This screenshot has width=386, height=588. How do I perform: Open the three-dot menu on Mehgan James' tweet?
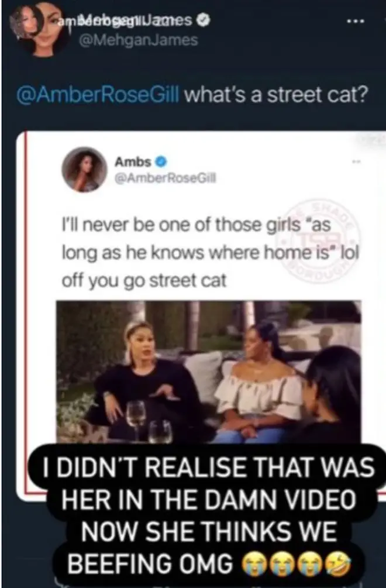pyautogui.click(x=355, y=22)
